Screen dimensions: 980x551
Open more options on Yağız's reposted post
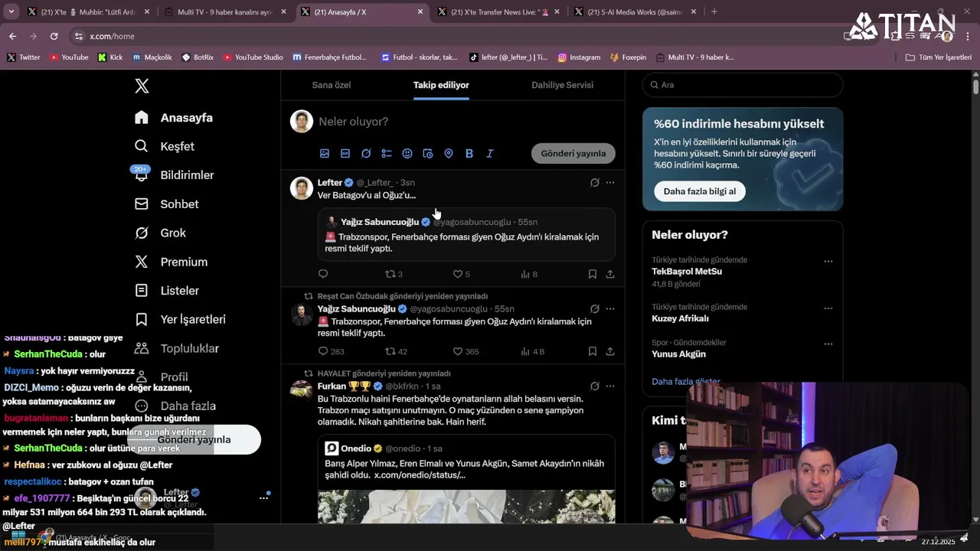610,309
